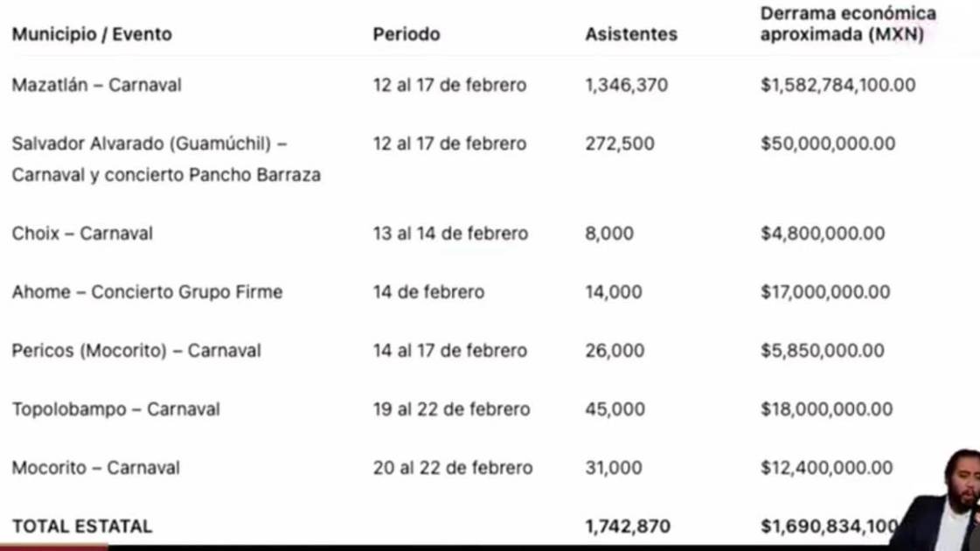Click the presenter video thumbnail
This screenshot has height=551, width=980.
pyautogui.click(x=936, y=500)
